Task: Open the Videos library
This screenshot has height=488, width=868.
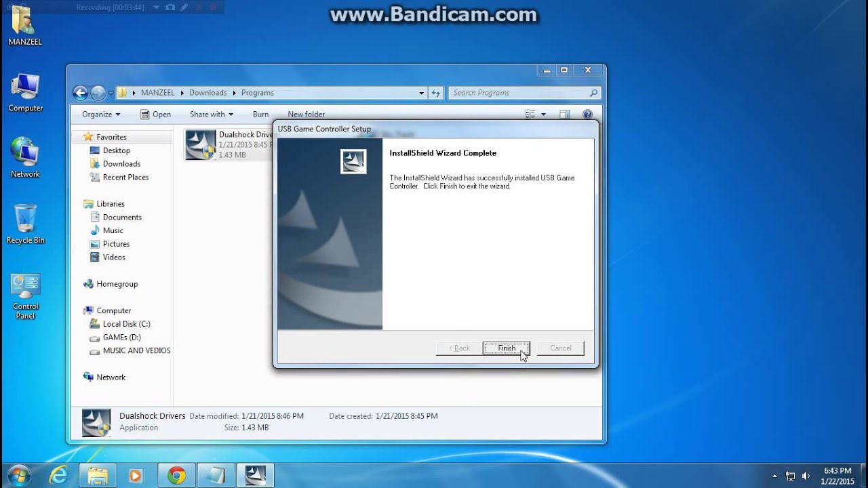Action: pos(114,257)
